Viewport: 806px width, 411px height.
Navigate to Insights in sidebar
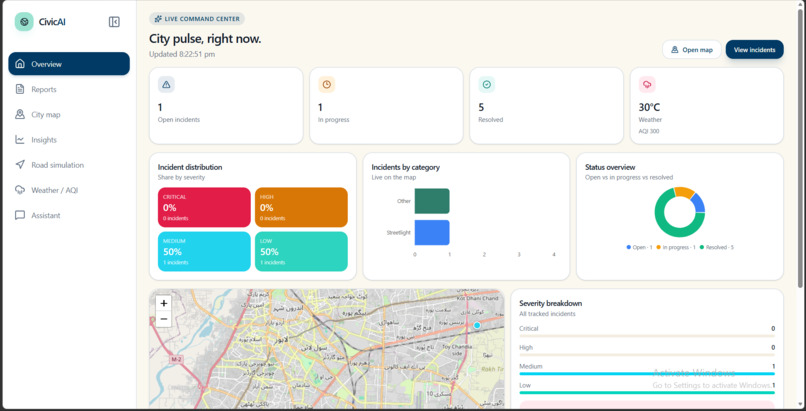(x=69, y=140)
